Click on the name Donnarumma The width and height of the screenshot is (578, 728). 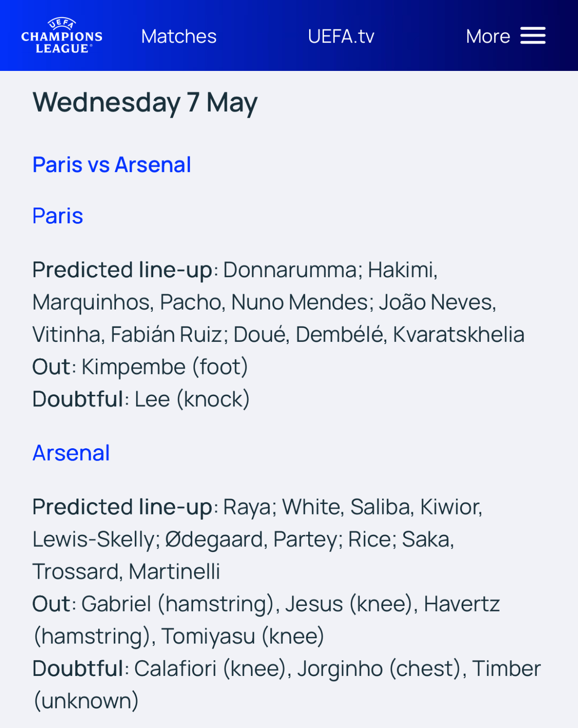click(x=290, y=270)
